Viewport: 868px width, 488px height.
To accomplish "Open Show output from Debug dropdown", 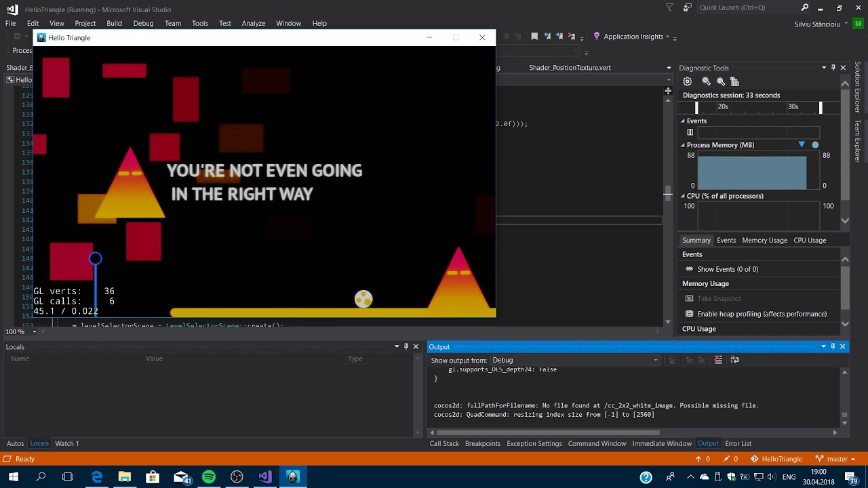I will coord(575,360).
